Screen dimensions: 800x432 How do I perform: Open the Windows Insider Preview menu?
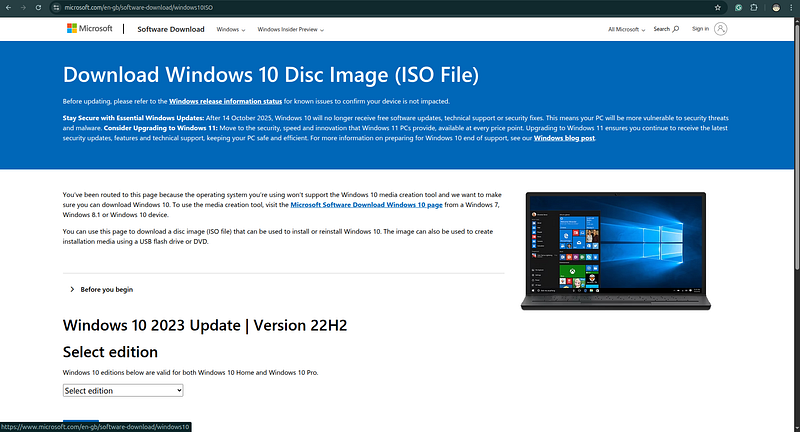pyautogui.click(x=290, y=30)
